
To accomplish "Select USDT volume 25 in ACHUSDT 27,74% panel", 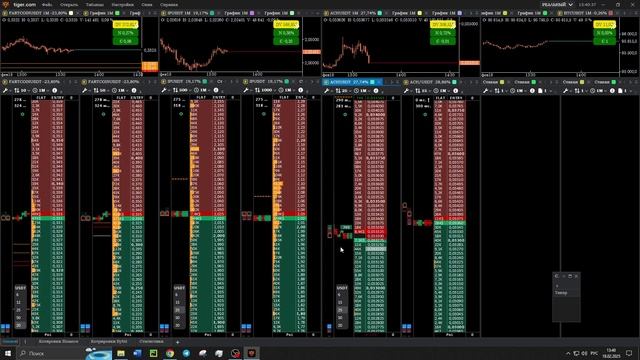I will (x=341, y=310).
